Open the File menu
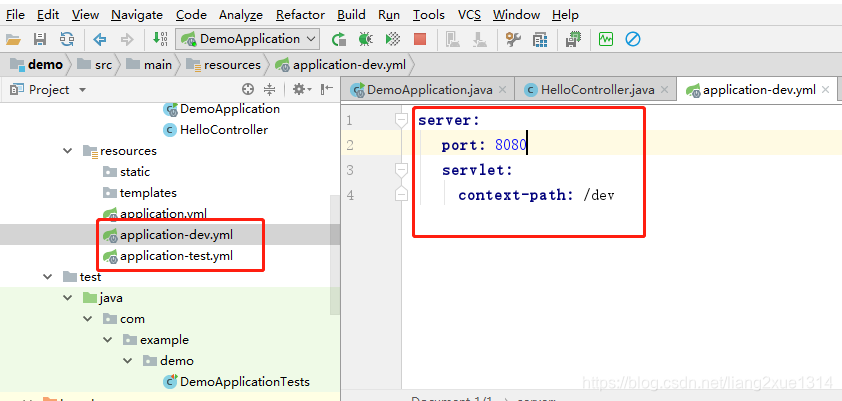This screenshot has width=842, height=401. coord(15,15)
